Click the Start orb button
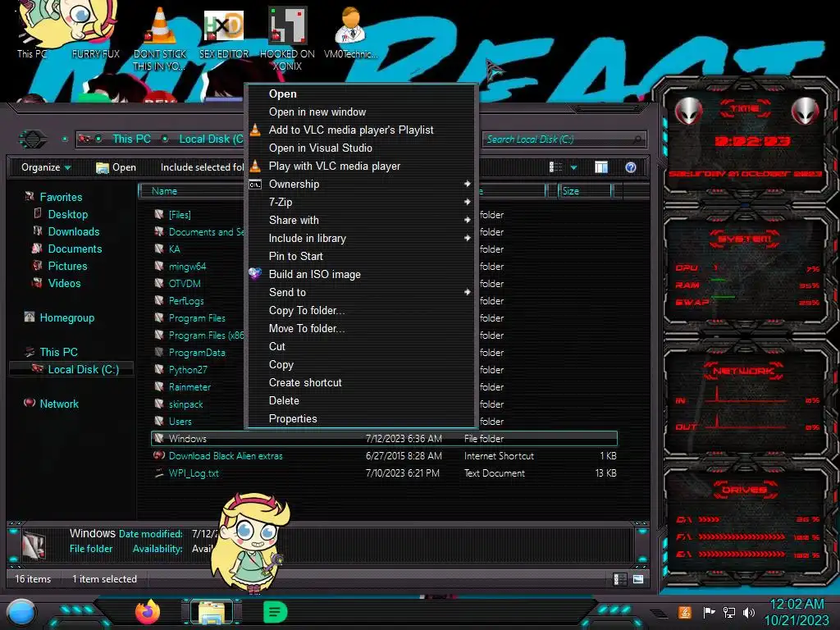840x630 pixels. coord(21,614)
